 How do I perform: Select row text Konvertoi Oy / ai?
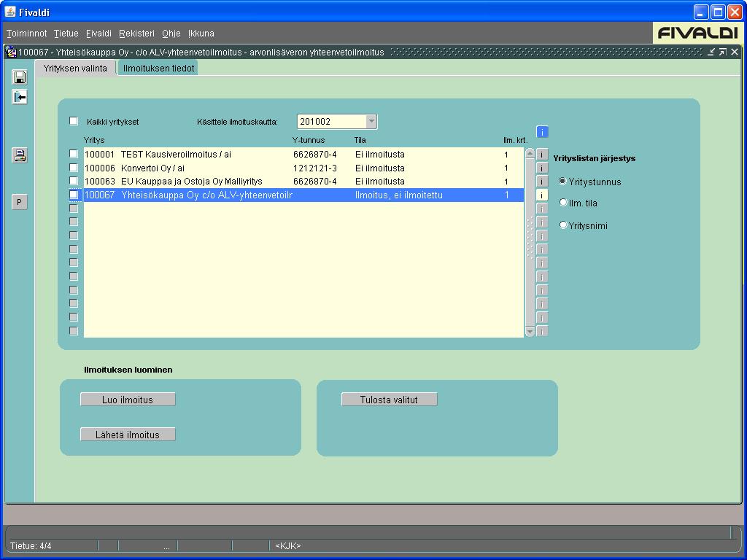pyautogui.click(x=152, y=168)
